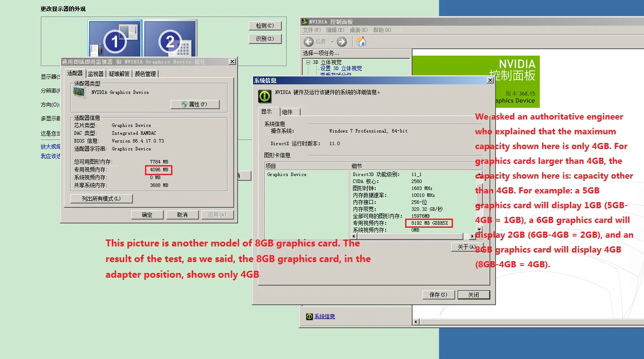
Task: Click the NVIDIA Control Panel title bar icon
Action: (304, 22)
